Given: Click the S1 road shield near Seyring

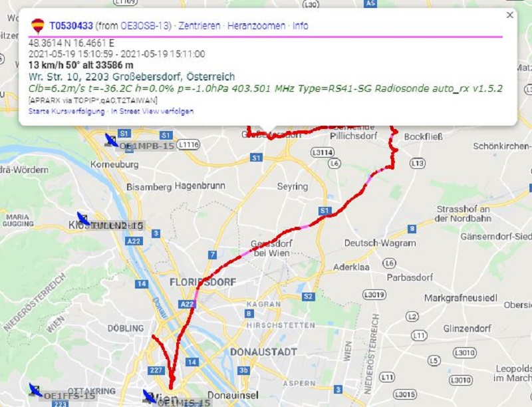Looking at the screenshot, I should click(x=325, y=211).
